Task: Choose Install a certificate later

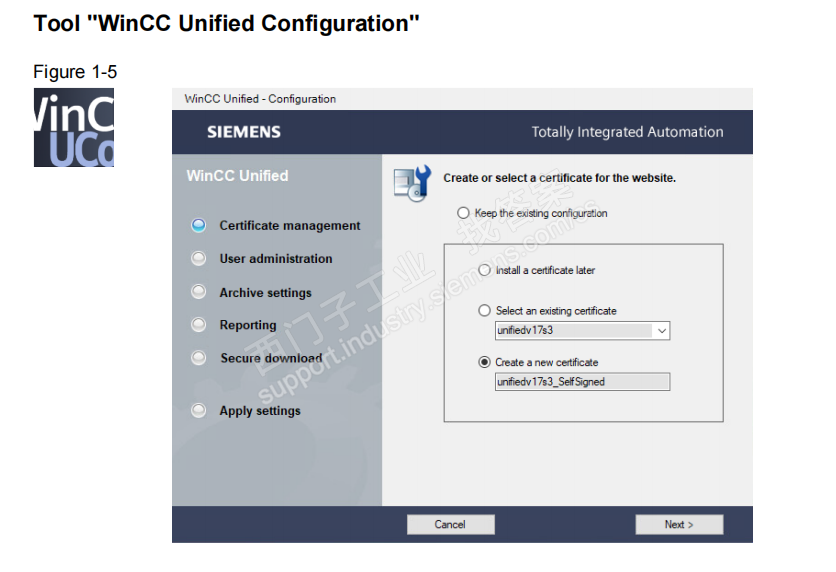Action: coord(485,270)
